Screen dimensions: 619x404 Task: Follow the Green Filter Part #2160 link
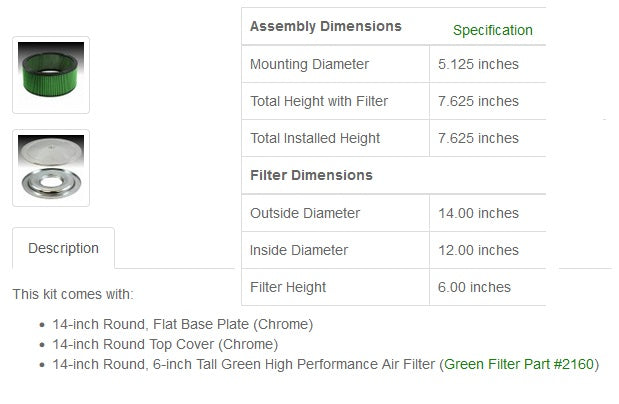(519, 364)
